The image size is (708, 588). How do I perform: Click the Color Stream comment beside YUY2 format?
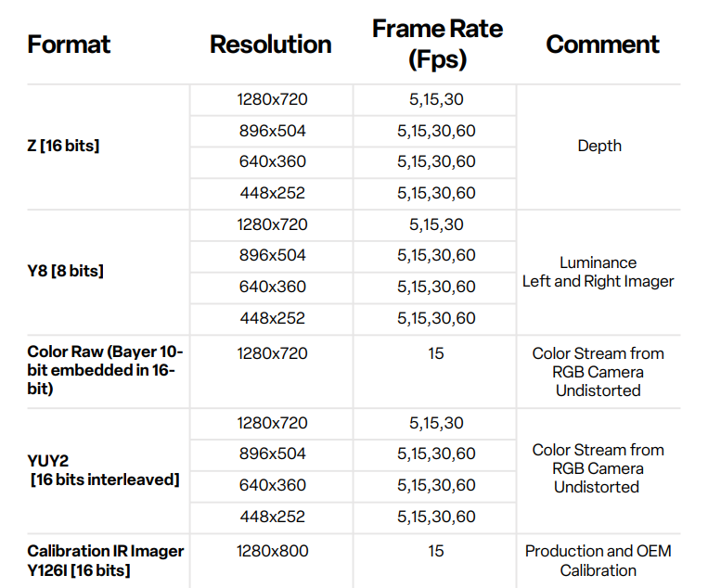[598, 468]
